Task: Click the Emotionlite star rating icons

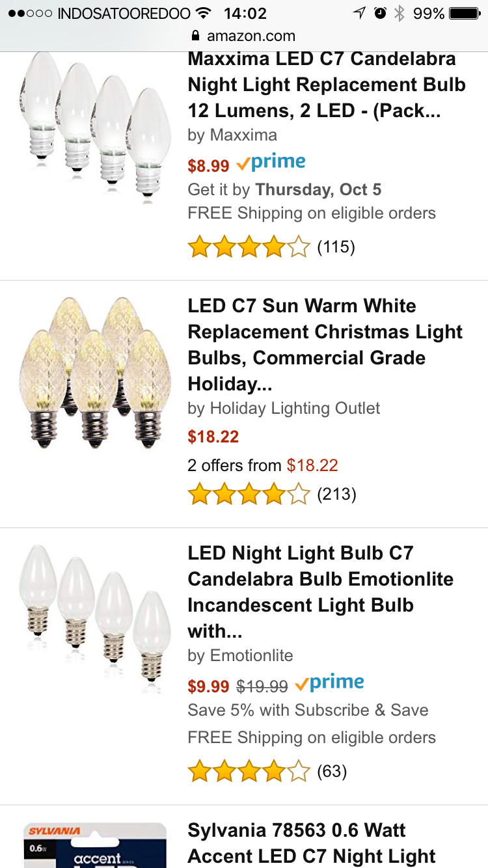Action: pos(249,772)
